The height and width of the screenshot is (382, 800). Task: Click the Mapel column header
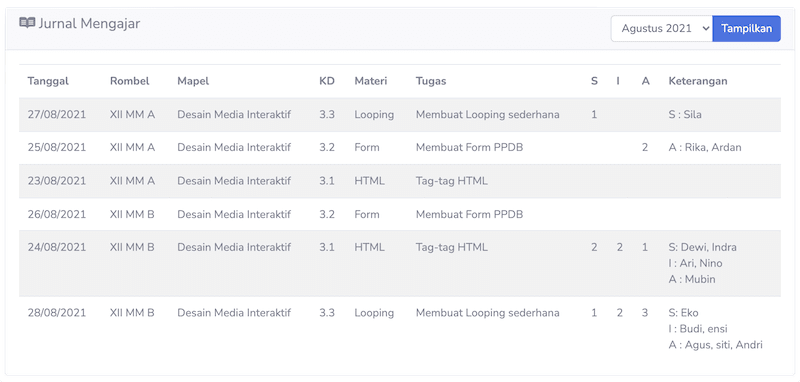193,81
